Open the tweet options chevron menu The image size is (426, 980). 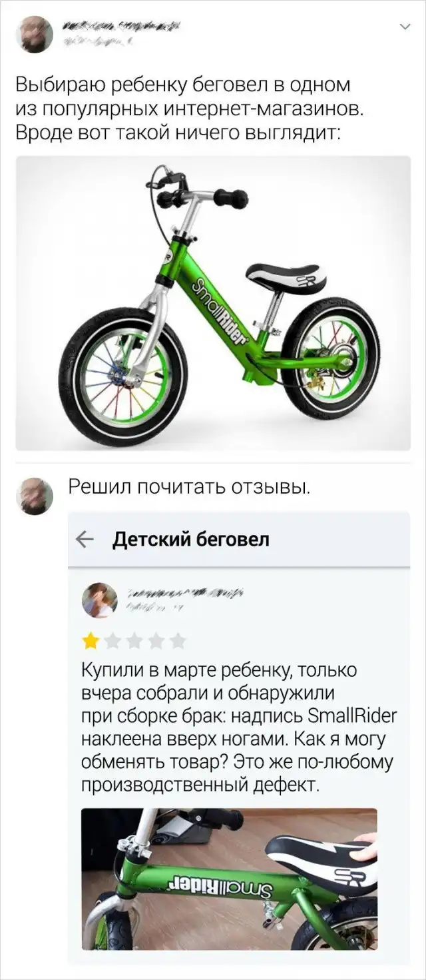404,27
